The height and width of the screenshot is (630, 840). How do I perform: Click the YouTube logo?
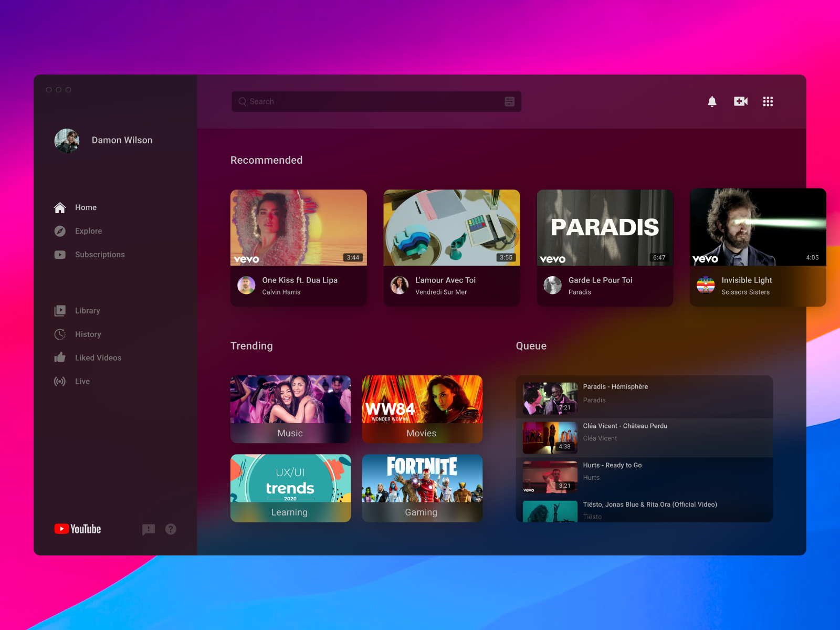pyautogui.click(x=78, y=529)
